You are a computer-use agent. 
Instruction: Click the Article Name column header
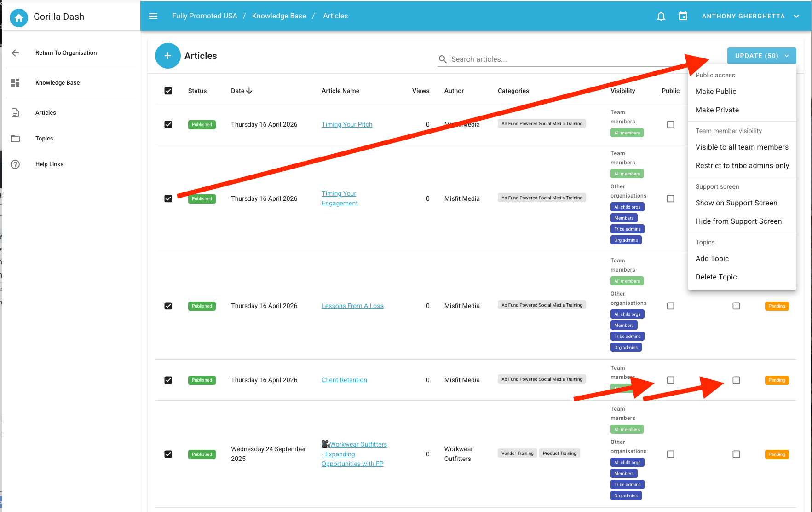pos(340,91)
